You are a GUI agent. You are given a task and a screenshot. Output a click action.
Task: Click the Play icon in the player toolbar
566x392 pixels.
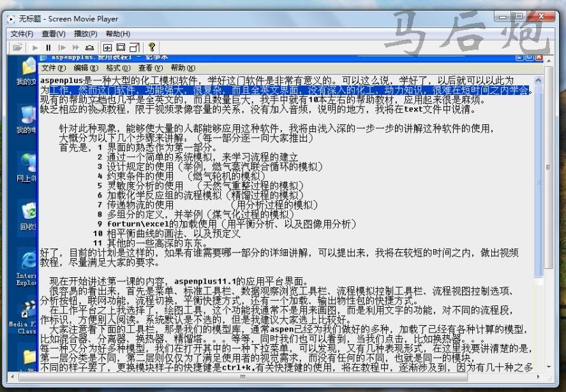tap(34, 47)
